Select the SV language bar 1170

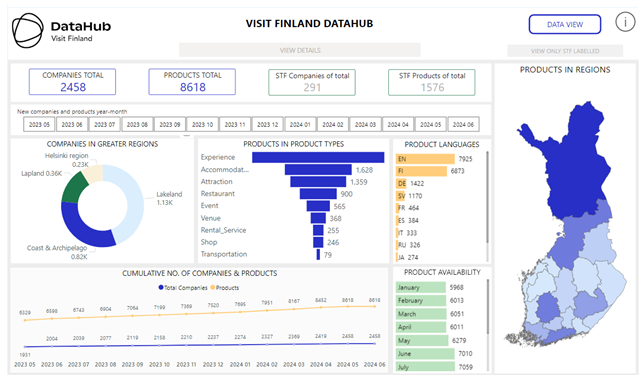tap(400, 196)
